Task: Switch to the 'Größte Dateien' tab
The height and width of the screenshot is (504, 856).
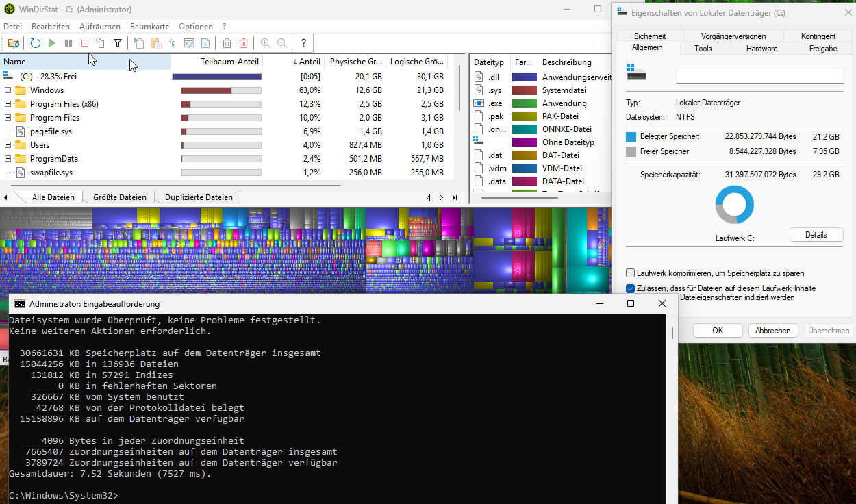Action: (x=120, y=197)
